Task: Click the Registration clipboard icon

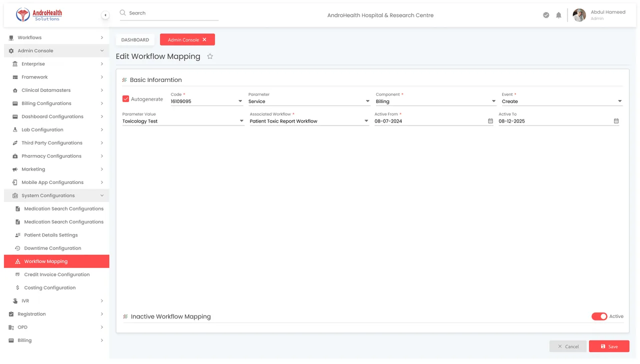Action: 11,314
